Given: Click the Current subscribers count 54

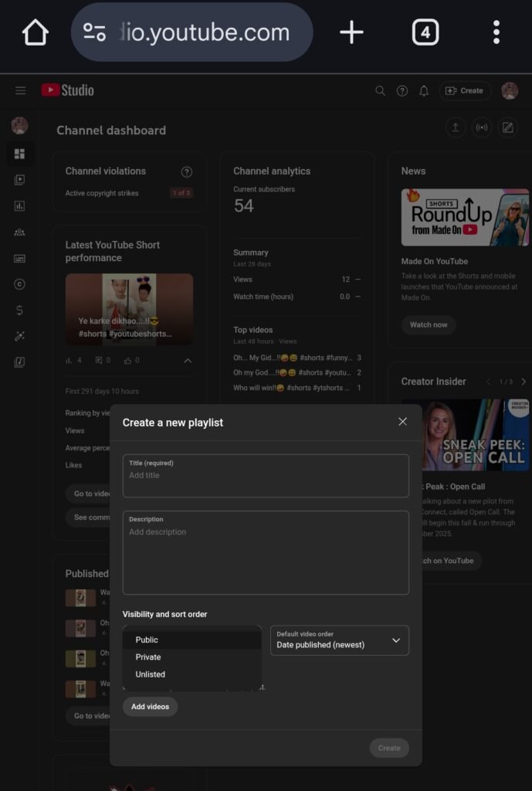Looking at the screenshot, I should pos(243,205).
